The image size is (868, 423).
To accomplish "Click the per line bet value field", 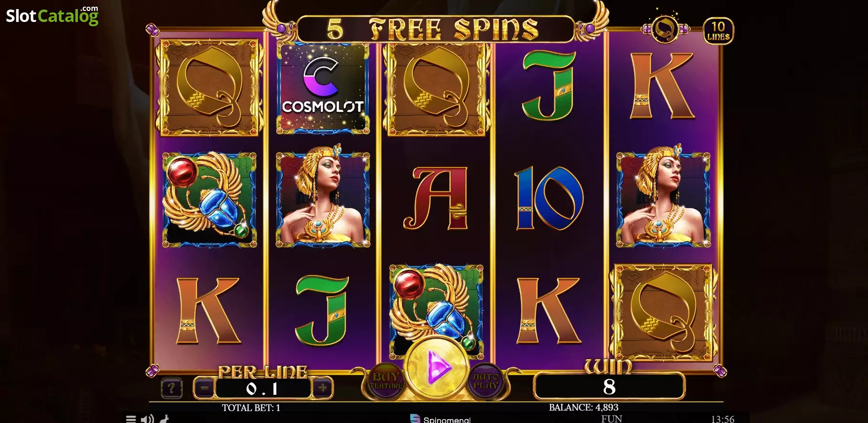I will [264, 388].
